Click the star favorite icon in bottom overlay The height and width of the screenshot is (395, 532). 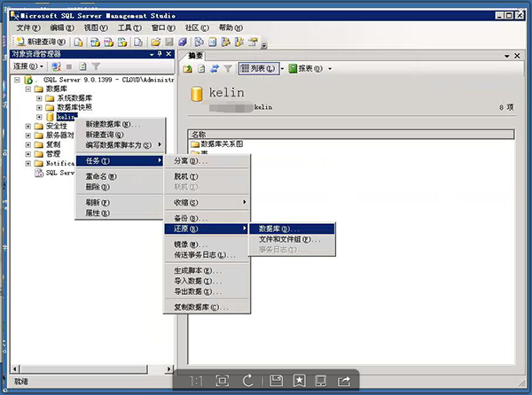(299, 381)
